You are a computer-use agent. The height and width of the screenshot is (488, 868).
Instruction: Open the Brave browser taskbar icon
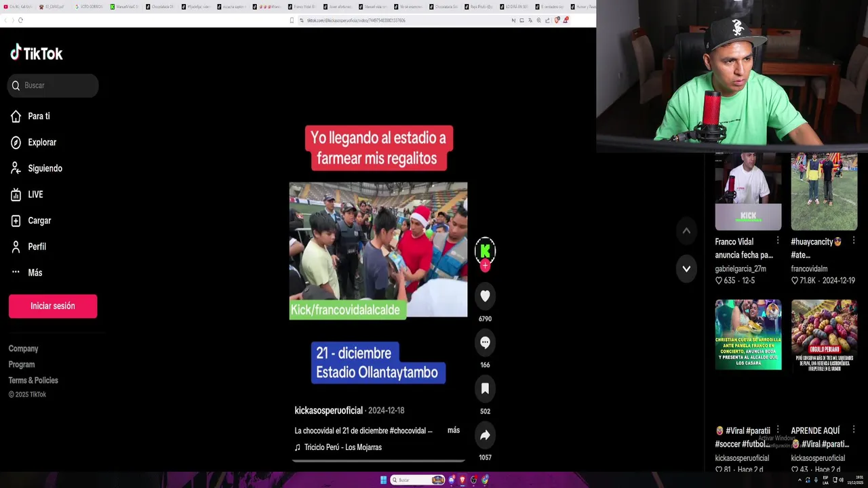[x=462, y=480]
